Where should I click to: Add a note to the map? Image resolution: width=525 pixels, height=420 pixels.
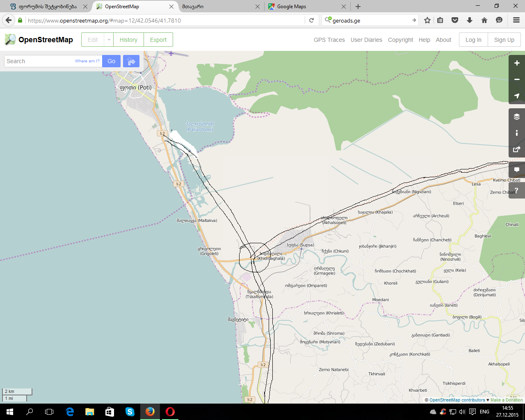[x=517, y=170]
